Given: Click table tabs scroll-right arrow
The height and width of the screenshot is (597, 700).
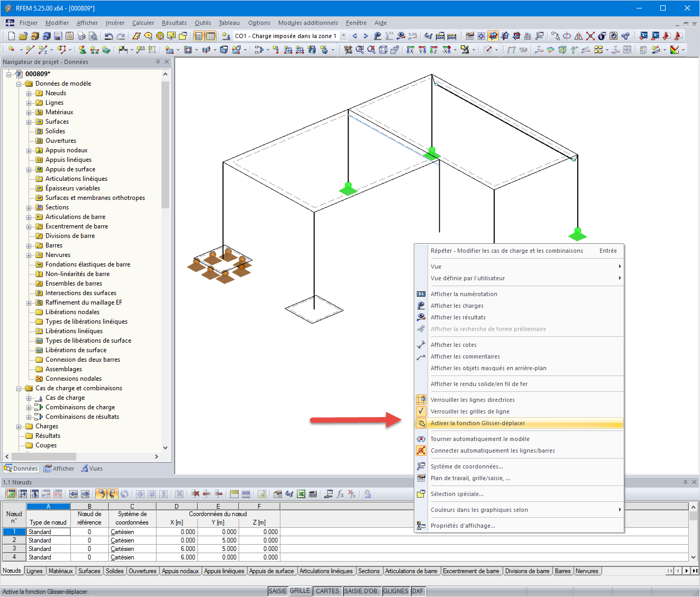Looking at the screenshot, I should [x=687, y=571].
